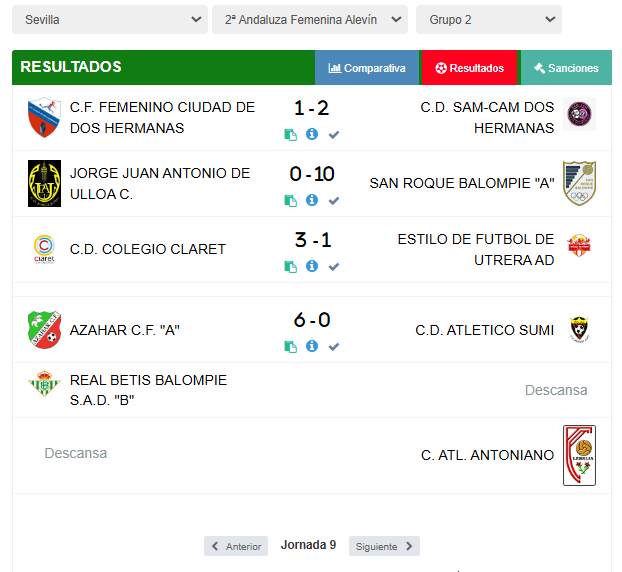Select the red Resultados tab

click(470, 68)
